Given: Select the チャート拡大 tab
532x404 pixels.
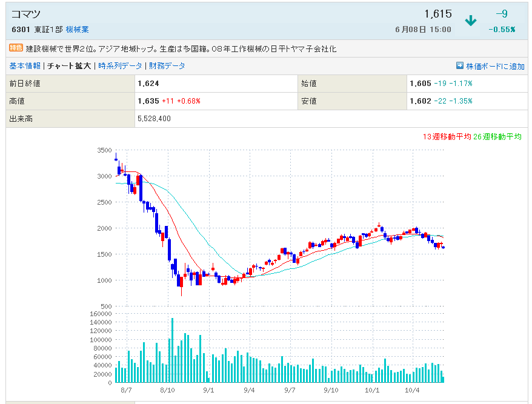Looking at the screenshot, I should (69, 66).
